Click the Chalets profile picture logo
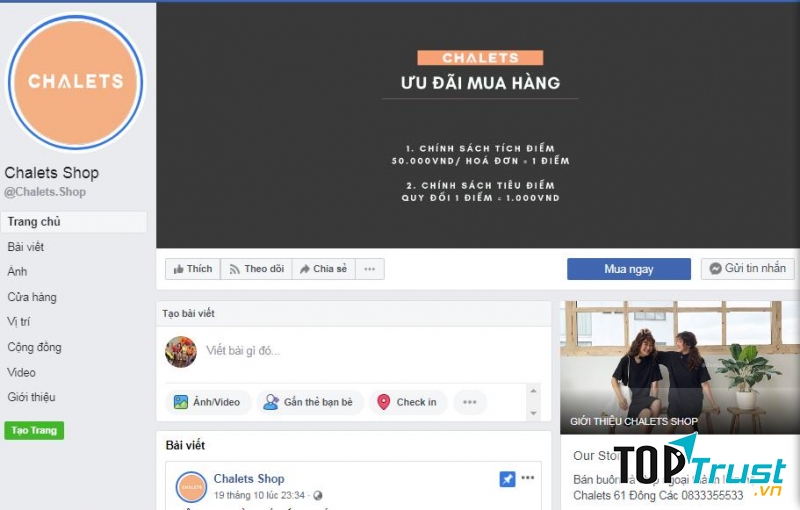800x510 pixels. [x=75, y=82]
